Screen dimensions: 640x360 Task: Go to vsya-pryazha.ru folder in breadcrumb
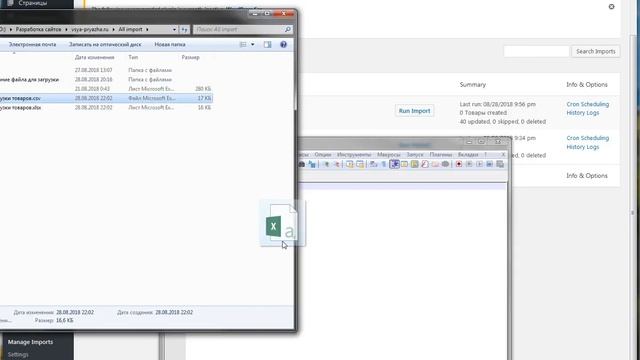(x=90, y=29)
